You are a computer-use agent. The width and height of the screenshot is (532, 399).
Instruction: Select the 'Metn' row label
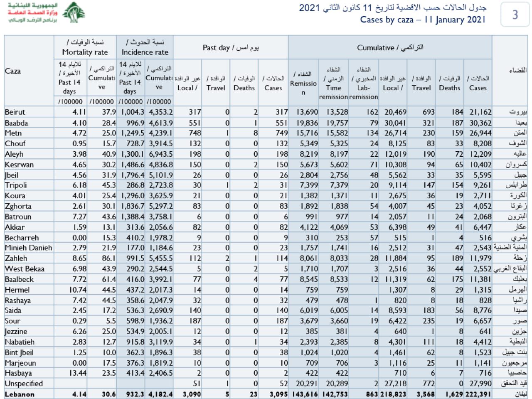click(x=13, y=133)
